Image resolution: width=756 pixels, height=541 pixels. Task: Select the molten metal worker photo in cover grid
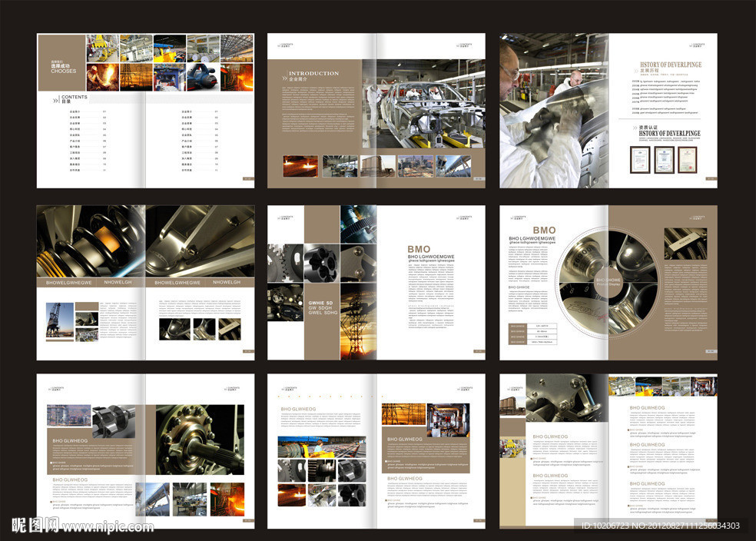[103, 78]
